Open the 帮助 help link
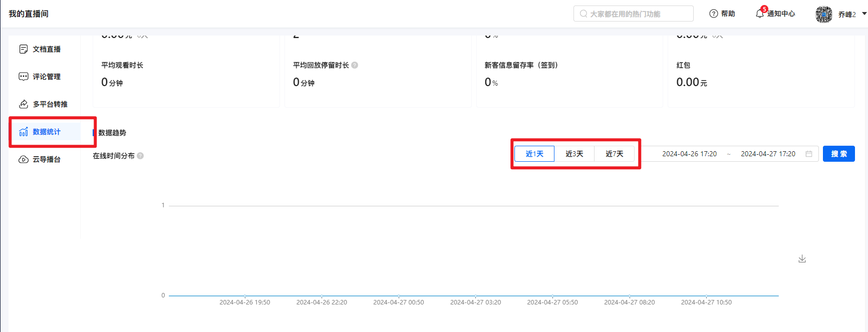Screen dimensions: 868x332 click(722, 14)
